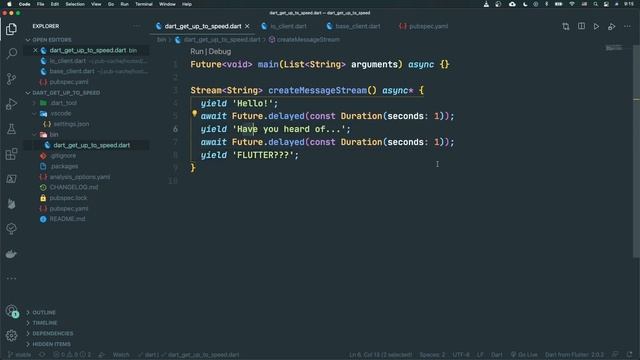Expand the OUTLINE section

44,312
